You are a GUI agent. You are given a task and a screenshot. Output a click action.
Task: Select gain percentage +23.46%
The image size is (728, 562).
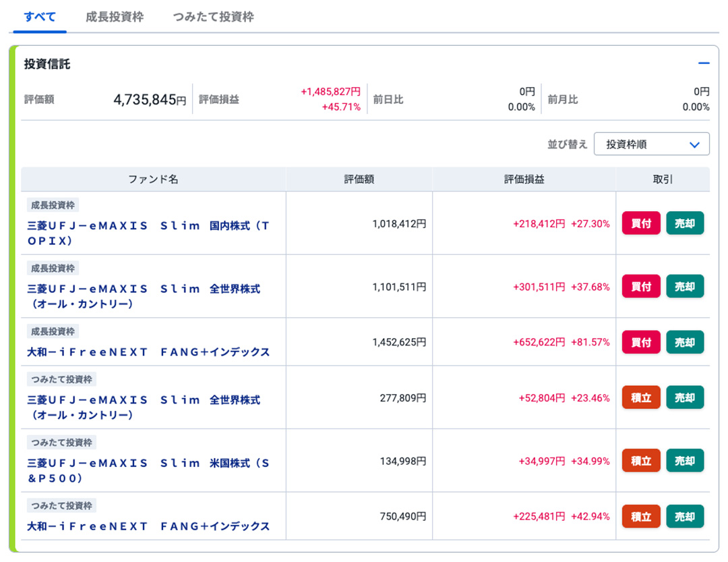pos(590,398)
